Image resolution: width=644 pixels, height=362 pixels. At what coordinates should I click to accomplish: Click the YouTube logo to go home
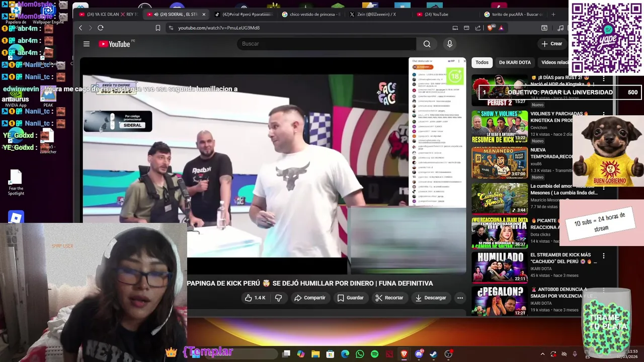click(115, 44)
